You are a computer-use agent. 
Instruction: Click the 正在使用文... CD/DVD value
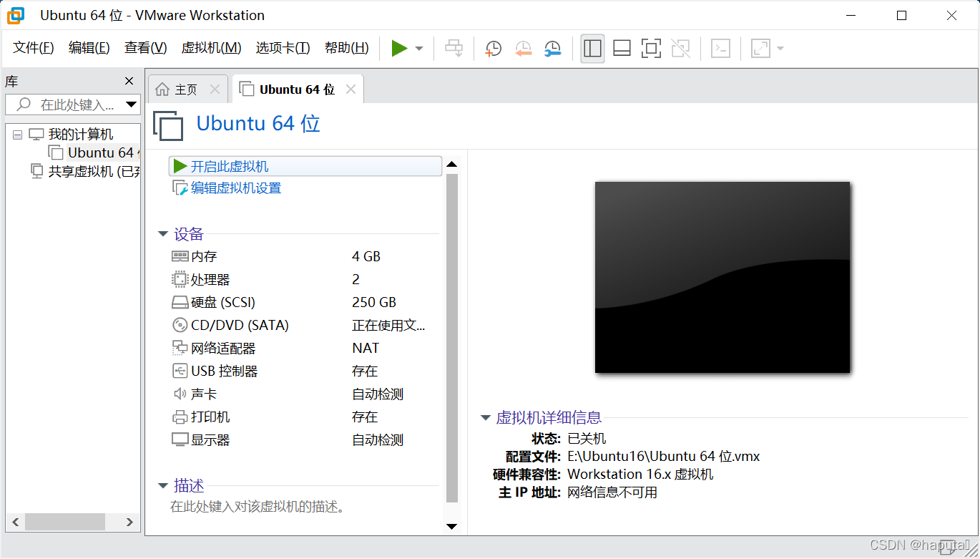point(388,325)
